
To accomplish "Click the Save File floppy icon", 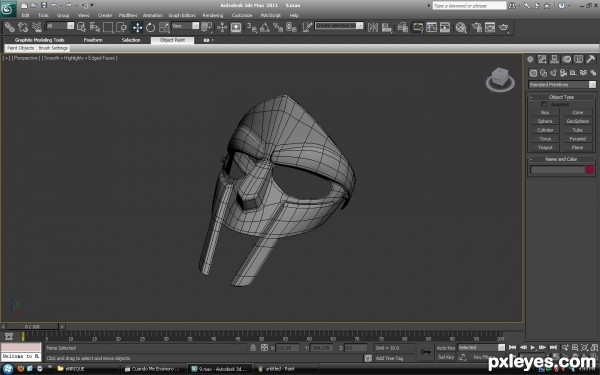I will pos(44,5).
